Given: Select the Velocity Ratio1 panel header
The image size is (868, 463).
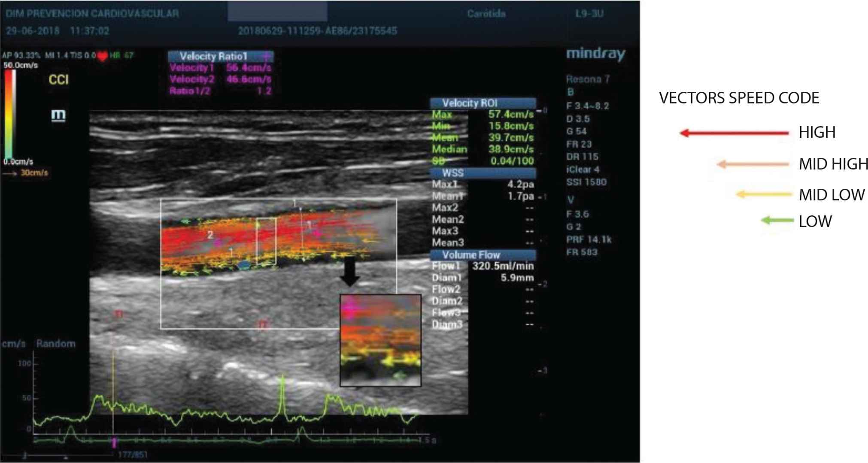Looking at the screenshot, I should pyautogui.click(x=220, y=56).
